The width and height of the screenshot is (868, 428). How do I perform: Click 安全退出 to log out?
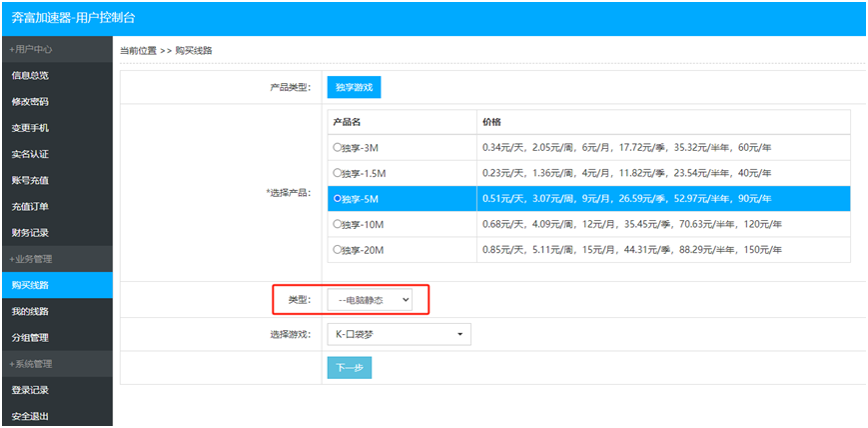point(30,416)
